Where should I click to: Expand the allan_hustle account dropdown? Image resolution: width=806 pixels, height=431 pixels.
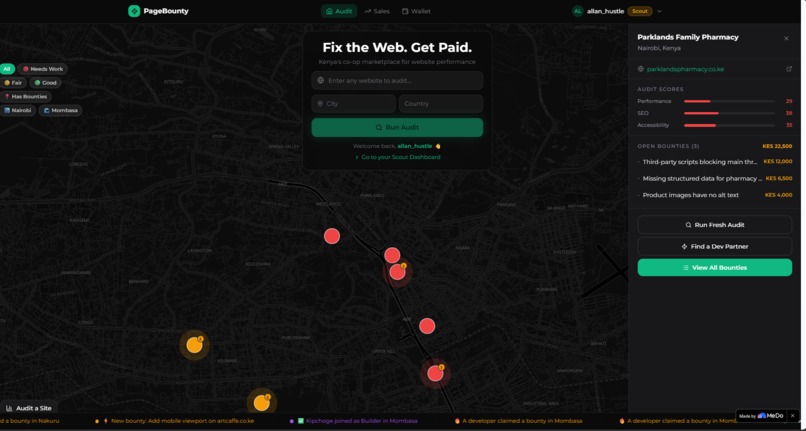click(x=660, y=11)
